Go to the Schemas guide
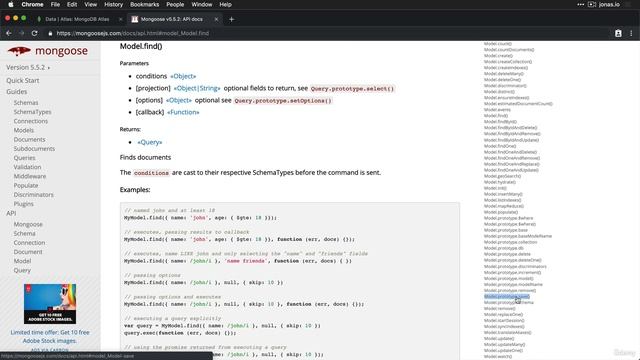Viewport: 640px width, 360px height. click(26, 103)
